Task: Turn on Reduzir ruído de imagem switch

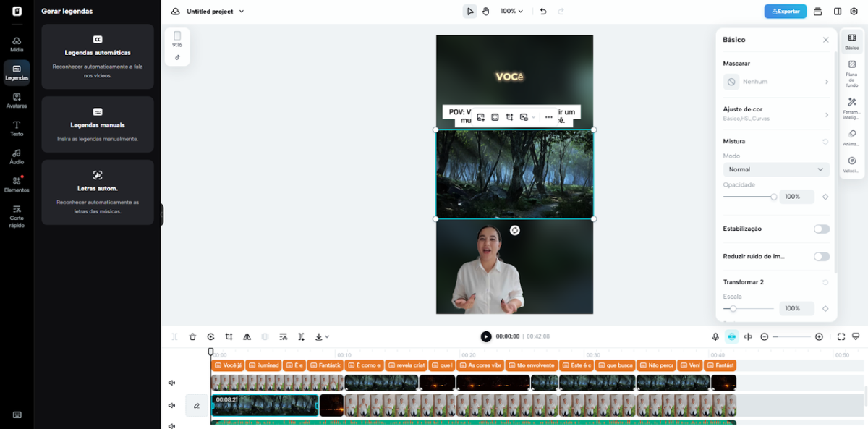Action: click(821, 256)
